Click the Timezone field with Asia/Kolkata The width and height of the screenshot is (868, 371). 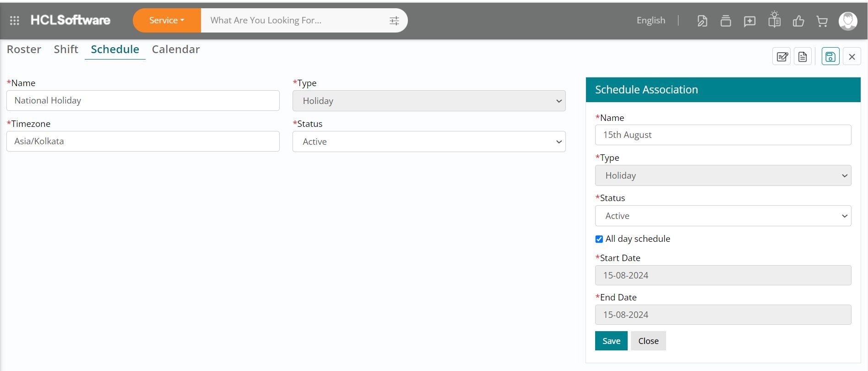pyautogui.click(x=143, y=142)
